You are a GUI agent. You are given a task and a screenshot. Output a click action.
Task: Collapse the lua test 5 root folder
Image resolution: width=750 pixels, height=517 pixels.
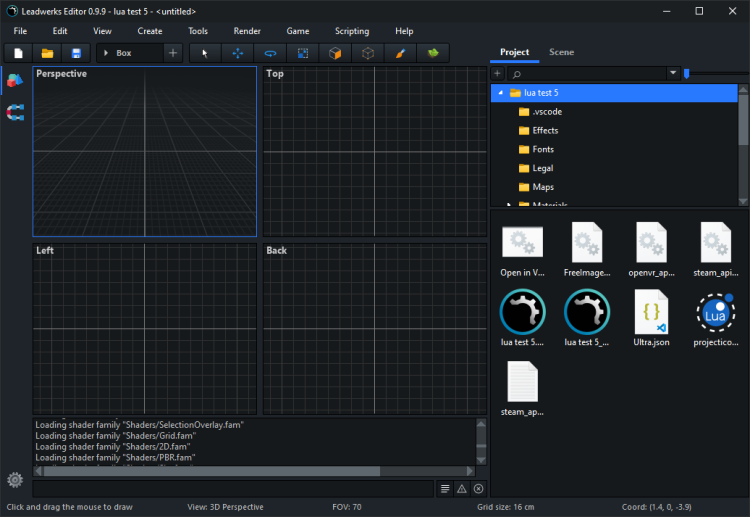(x=499, y=92)
